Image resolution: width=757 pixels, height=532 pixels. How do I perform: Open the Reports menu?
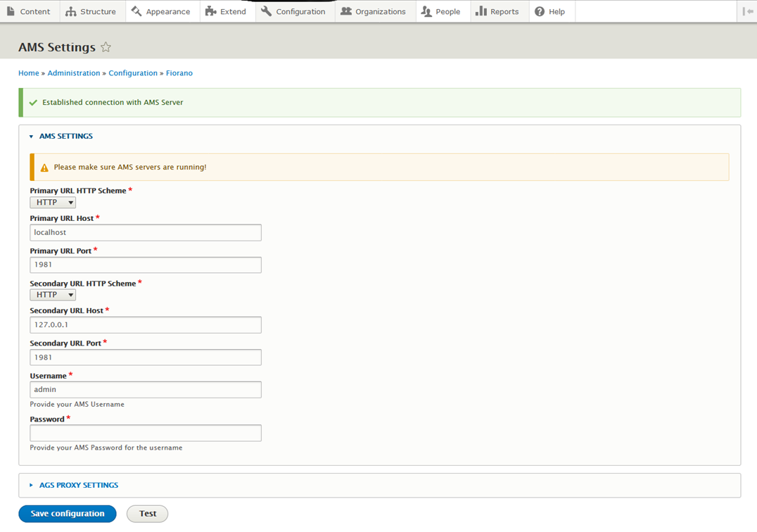coord(497,11)
